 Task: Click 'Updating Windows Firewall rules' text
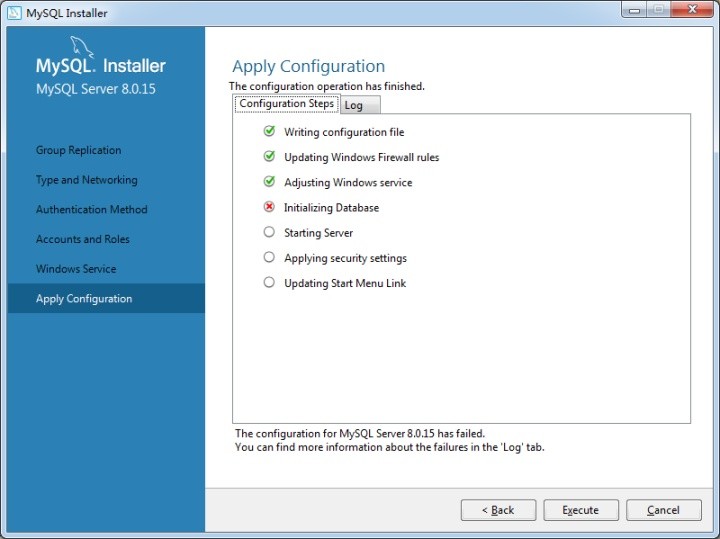click(361, 157)
